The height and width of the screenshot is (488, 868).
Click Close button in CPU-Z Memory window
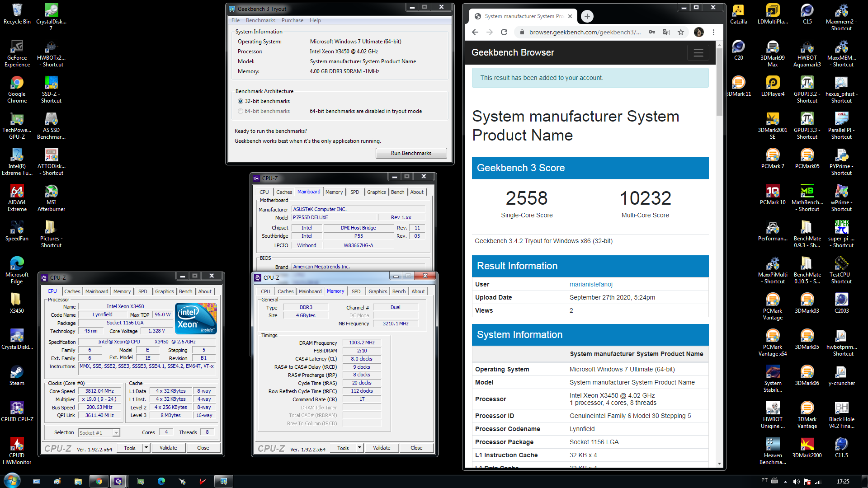point(416,448)
